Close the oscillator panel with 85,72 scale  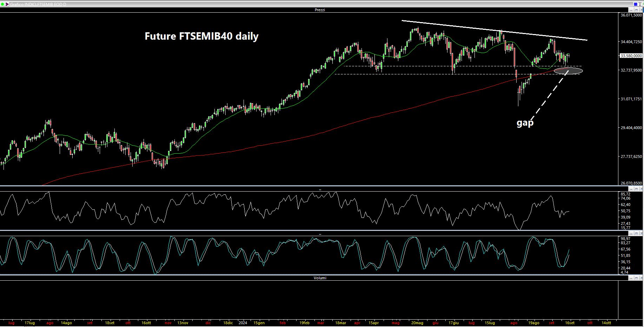[641, 189]
